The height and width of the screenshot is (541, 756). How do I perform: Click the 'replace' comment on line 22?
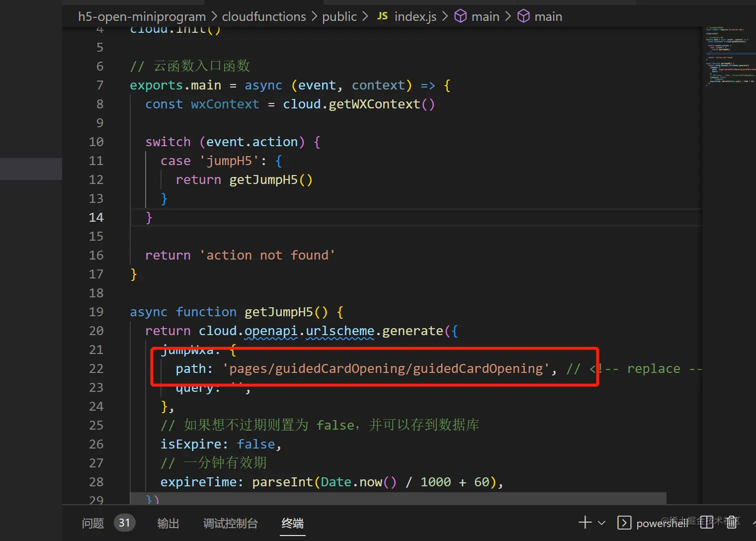point(653,368)
